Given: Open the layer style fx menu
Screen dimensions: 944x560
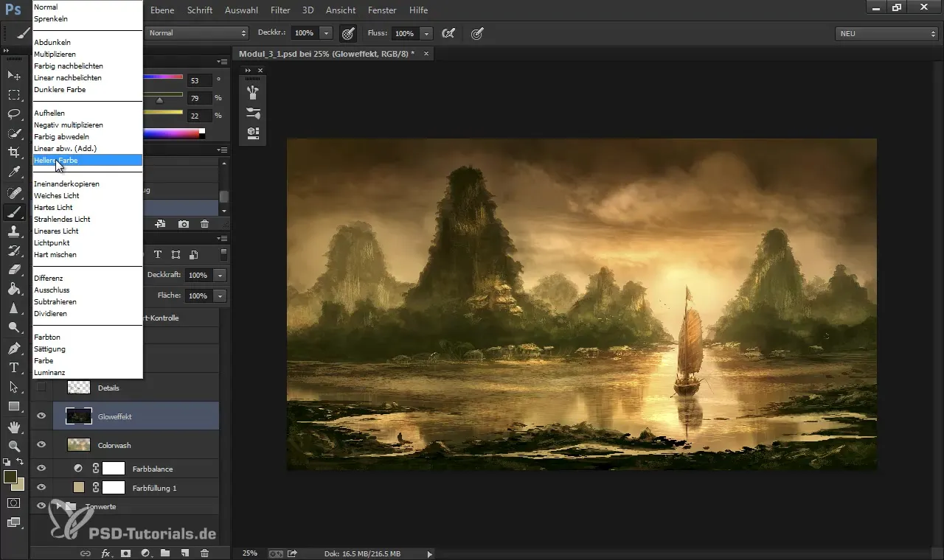Looking at the screenshot, I should tap(105, 553).
